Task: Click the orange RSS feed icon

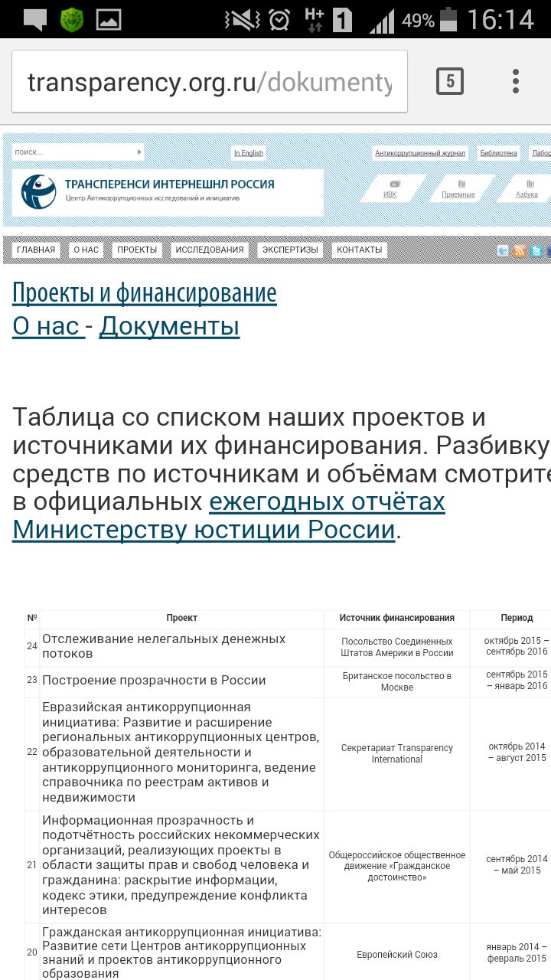Action: (520, 251)
